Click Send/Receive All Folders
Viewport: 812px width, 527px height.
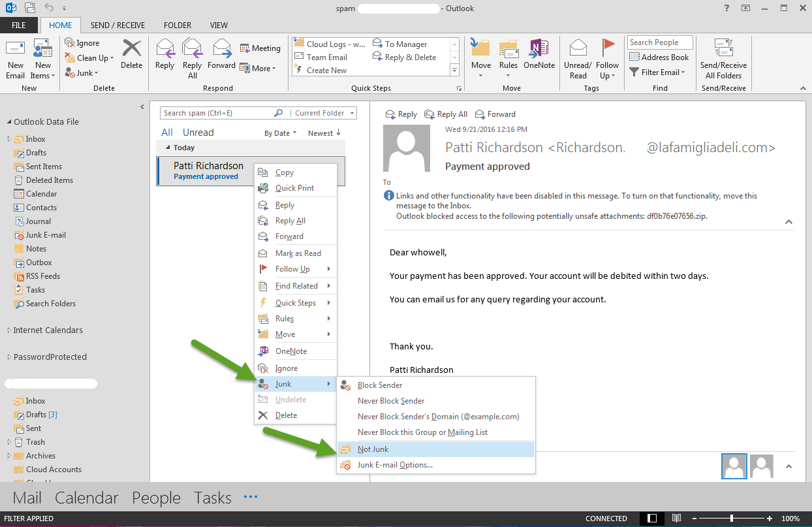tap(723, 59)
